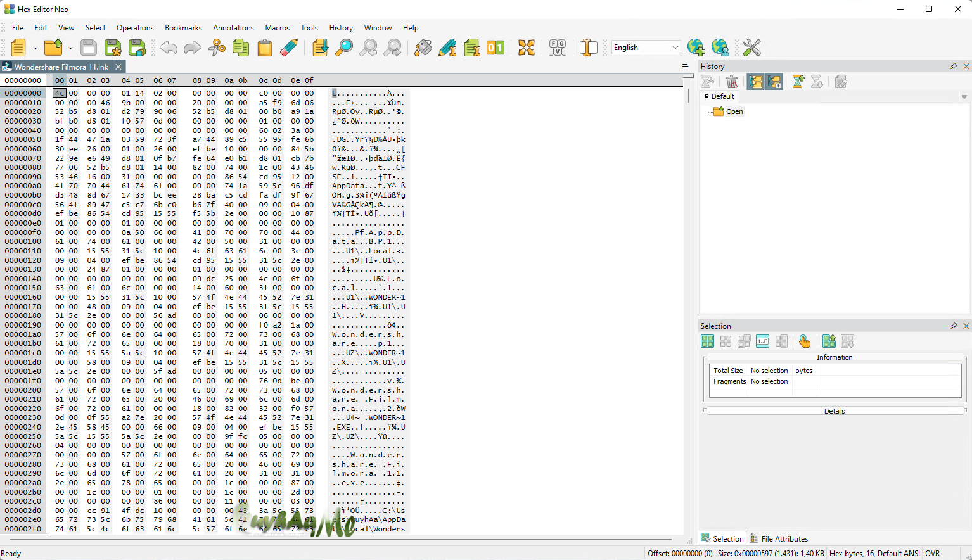The image size is (972, 560).
Task: Close the History panel
Action: (966, 67)
